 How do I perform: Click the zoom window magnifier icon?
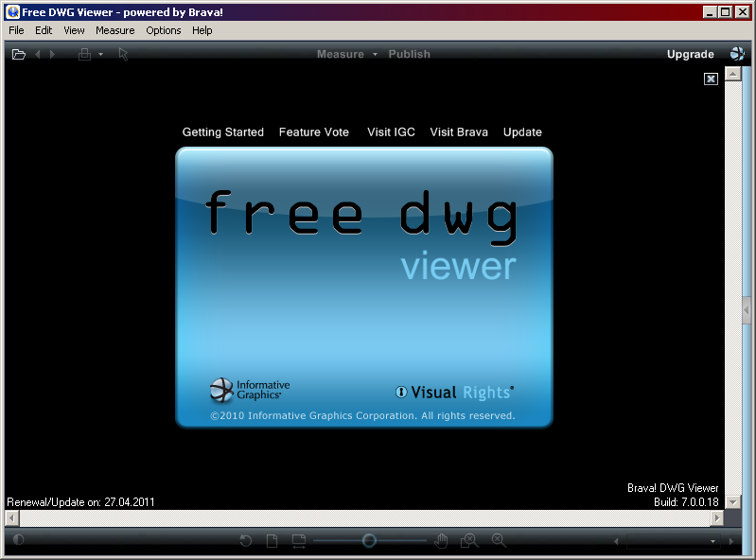point(468,540)
